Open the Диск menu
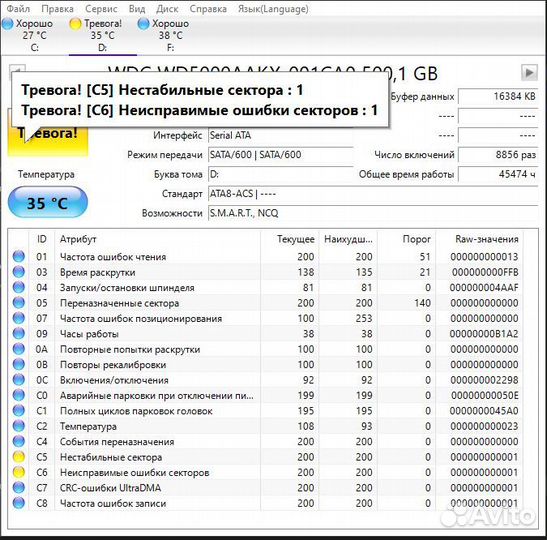This screenshot has width=547, height=540. pyautogui.click(x=167, y=9)
